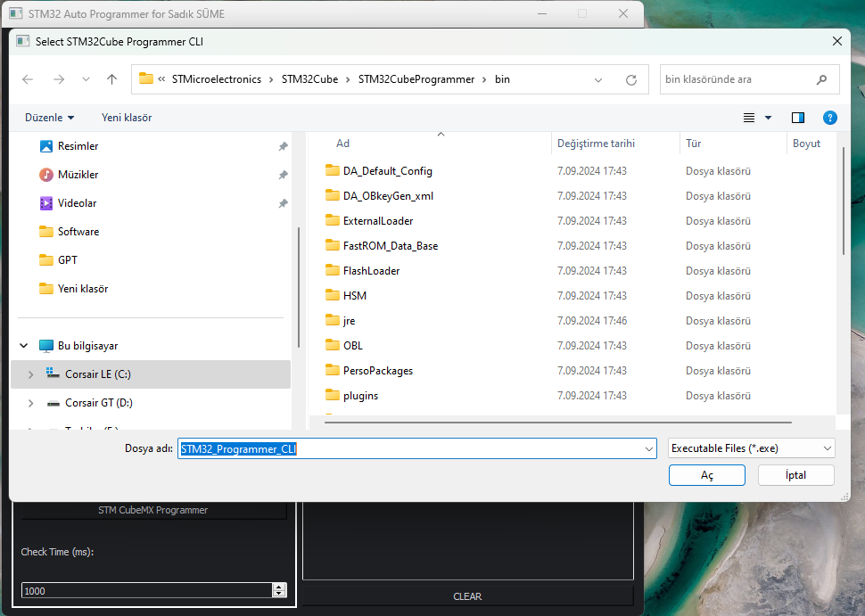Sort by the Boyut column header
This screenshot has width=865, height=616.
806,144
